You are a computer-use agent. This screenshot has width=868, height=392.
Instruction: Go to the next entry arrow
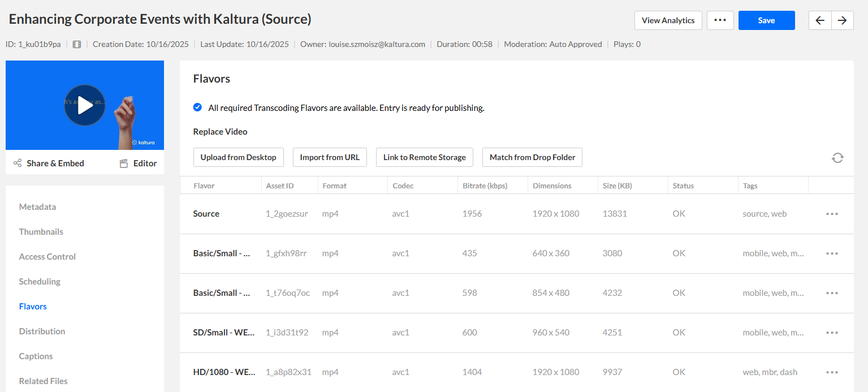pos(843,20)
